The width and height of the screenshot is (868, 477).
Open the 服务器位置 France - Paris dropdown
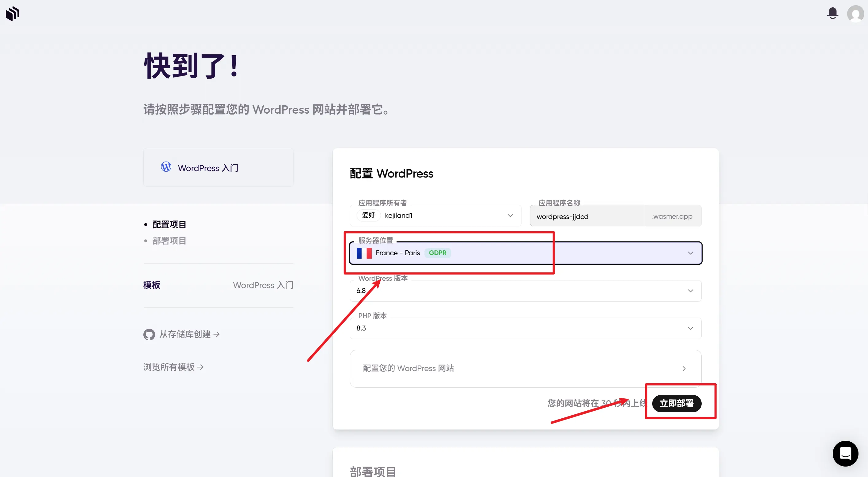(x=526, y=253)
